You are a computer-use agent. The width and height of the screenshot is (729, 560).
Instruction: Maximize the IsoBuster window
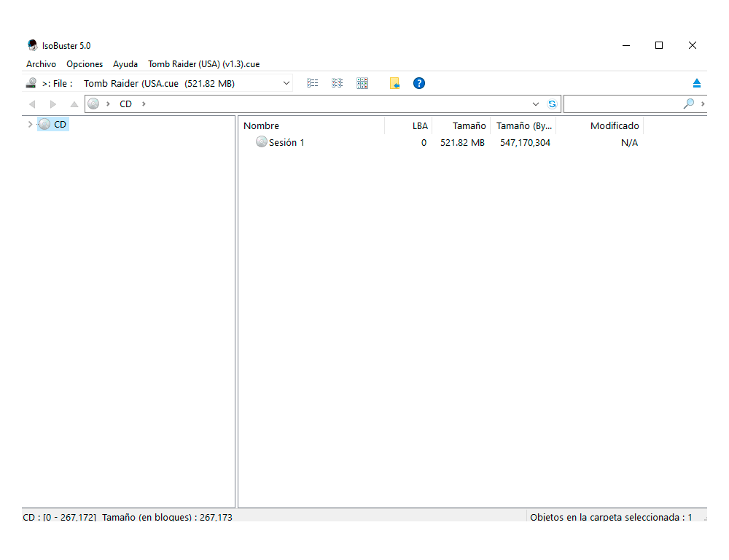(659, 45)
